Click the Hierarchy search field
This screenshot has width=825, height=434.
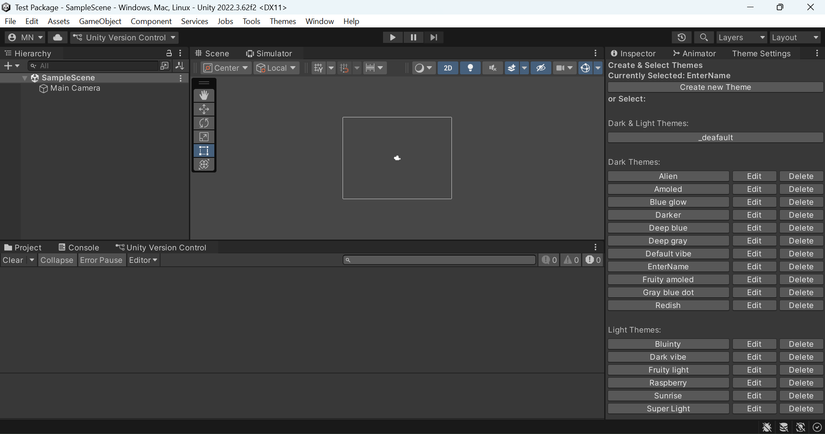coord(95,66)
